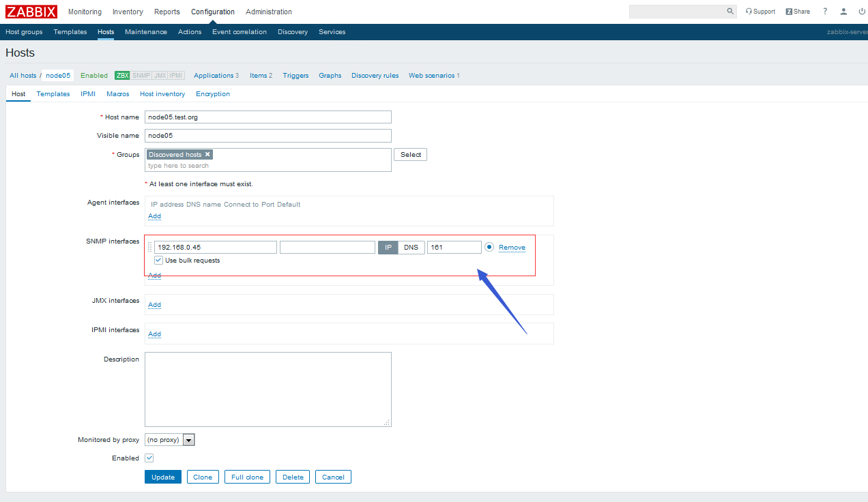Click the Update button
Viewport: 868px width, 502px height.
point(163,477)
